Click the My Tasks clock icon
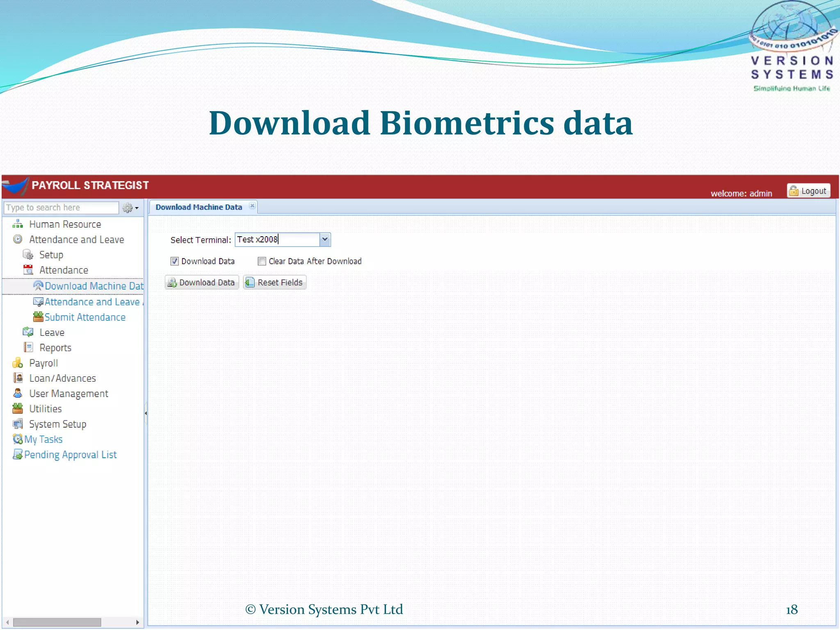Image resolution: width=840 pixels, height=630 pixels. pos(18,439)
